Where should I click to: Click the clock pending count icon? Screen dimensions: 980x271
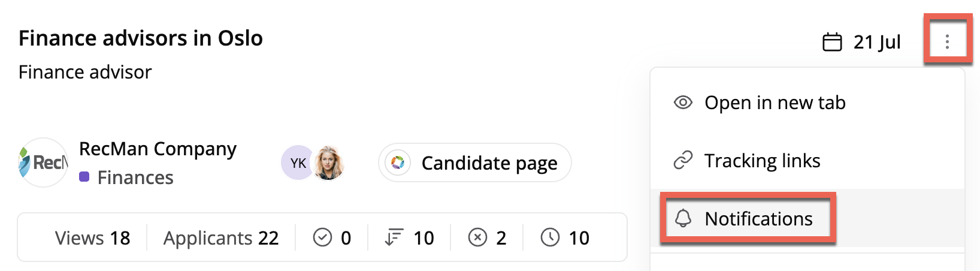pos(550,238)
